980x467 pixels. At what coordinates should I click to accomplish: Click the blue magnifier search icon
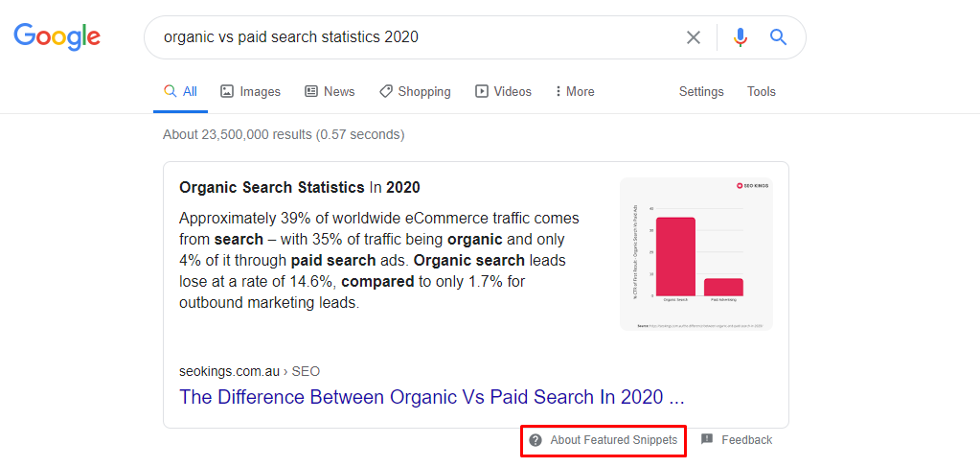(x=778, y=37)
